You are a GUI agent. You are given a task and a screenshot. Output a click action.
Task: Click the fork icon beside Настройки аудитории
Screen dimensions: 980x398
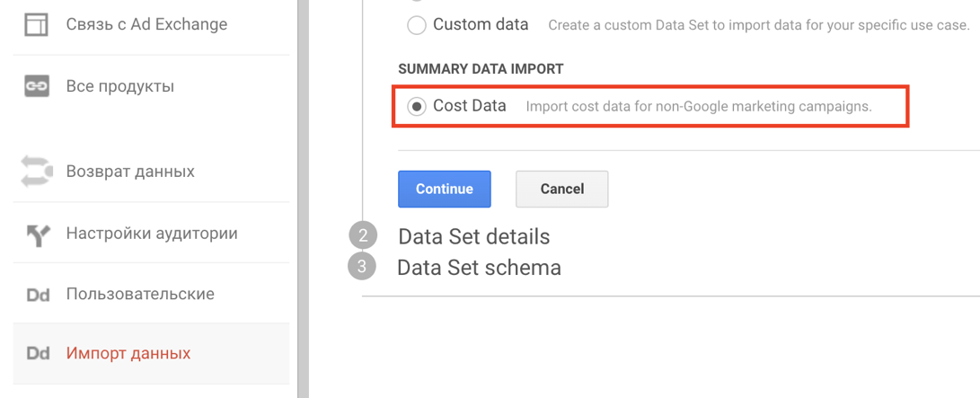tap(37, 234)
